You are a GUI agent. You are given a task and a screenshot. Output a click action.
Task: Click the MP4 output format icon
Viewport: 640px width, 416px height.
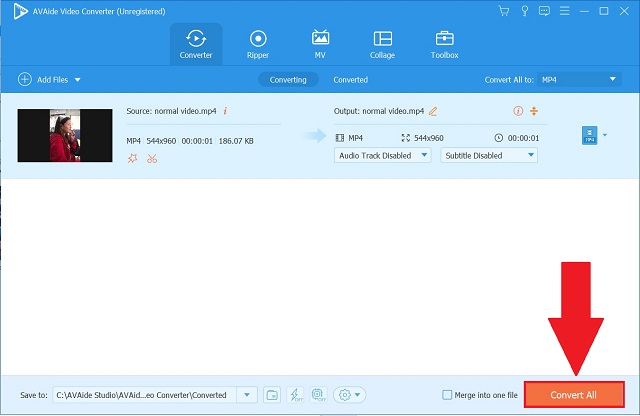(589, 135)
